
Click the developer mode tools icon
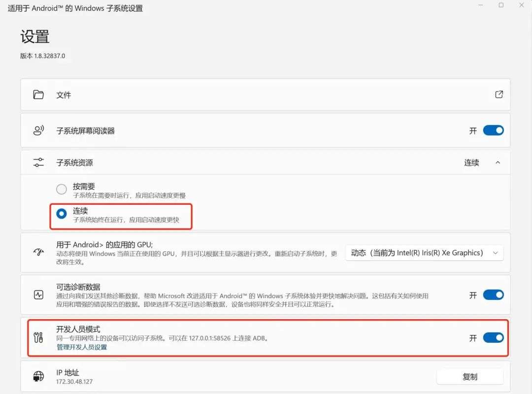click(x=38, y=337)
